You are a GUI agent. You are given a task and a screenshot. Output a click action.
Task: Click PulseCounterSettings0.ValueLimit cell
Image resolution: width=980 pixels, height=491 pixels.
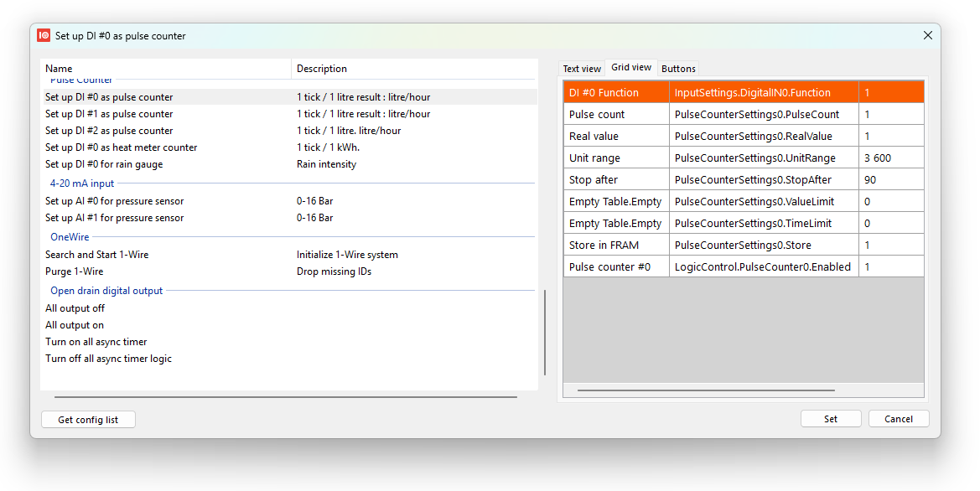764,202
